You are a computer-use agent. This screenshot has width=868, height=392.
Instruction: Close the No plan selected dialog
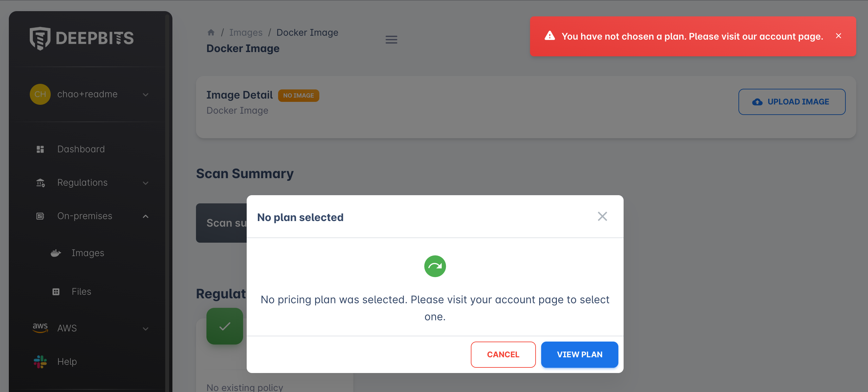tap(602, 216)
